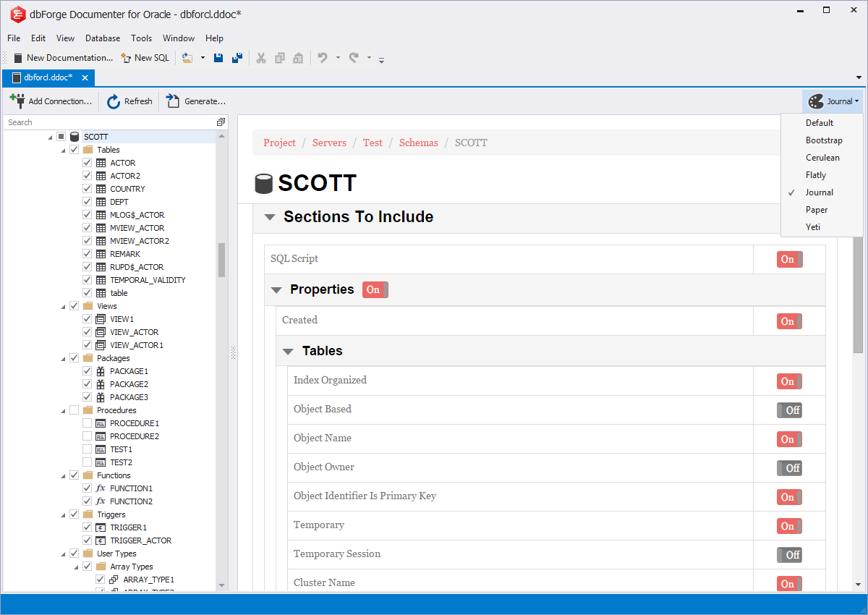868x615 pixels.
Task: Check the PROCEDURE1 checkbox
Action: coord(87,423)
